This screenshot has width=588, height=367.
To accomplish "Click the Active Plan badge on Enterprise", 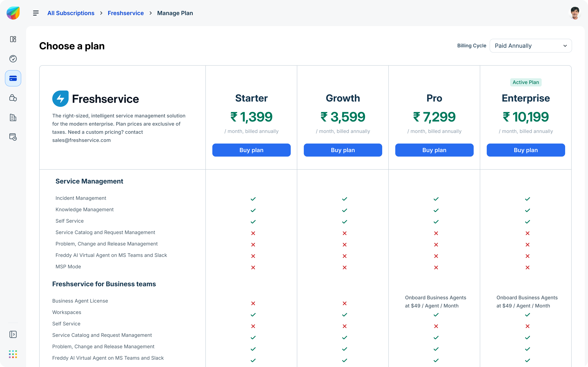I will [526, 82].
